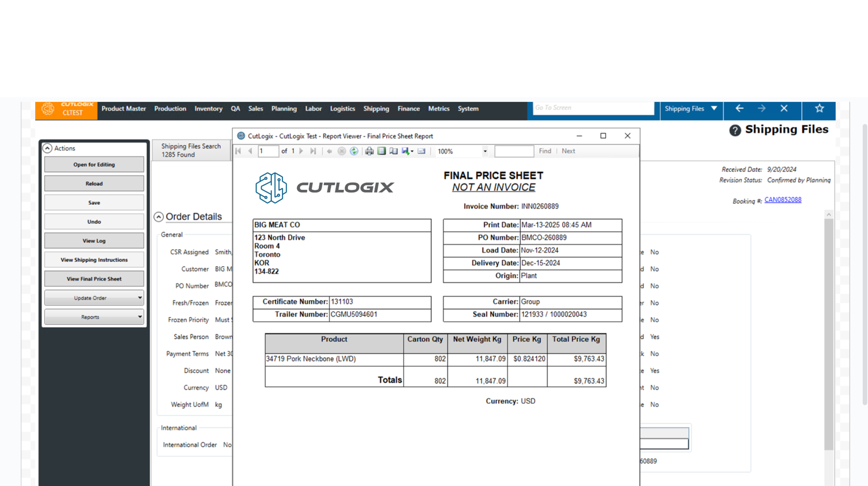
Task: Collapse the Order Details section
Action: click(159, 217)
